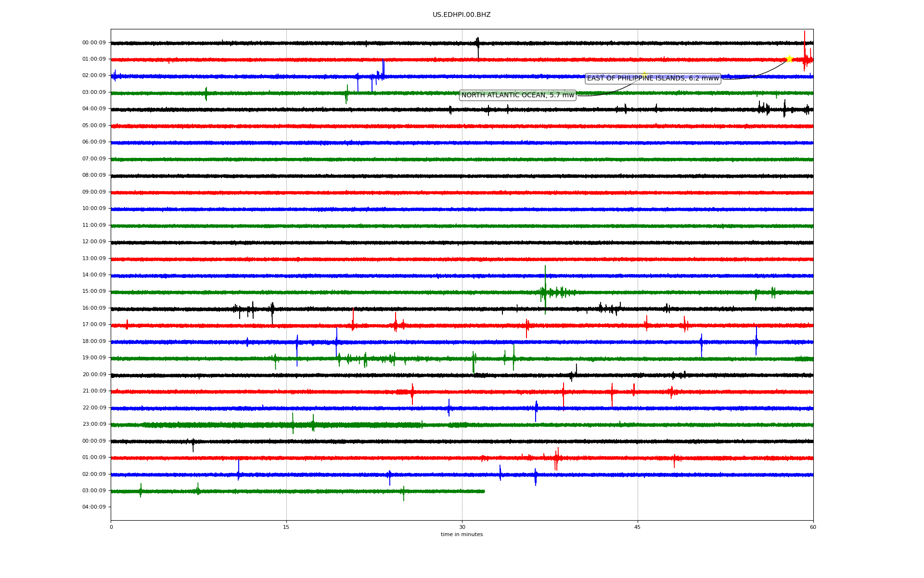Click the 18:00:09 time label
This screenshot has width=924, height=578.
94,342
